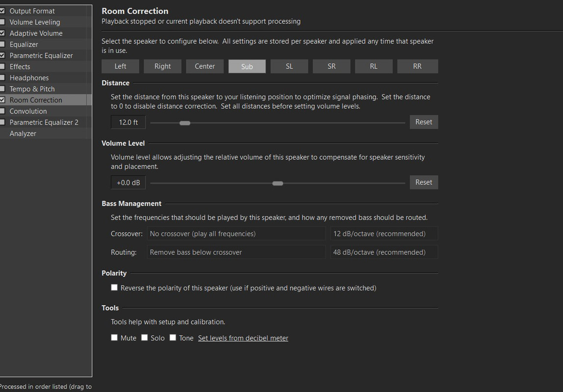Open the 48 dB/octave routing slope dropdown
Image resolution: width=563 pixels, height=392 pixels.
384,252
